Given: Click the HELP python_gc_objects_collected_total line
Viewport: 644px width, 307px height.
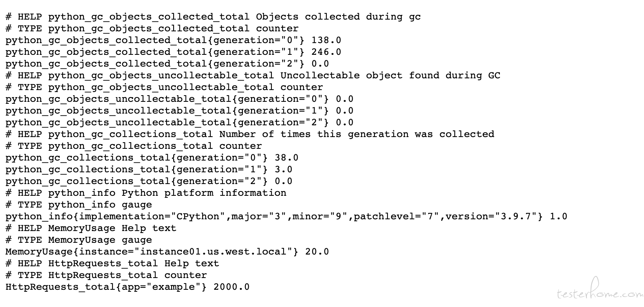Looking at the screenshot, I should [x=213, y=17].
